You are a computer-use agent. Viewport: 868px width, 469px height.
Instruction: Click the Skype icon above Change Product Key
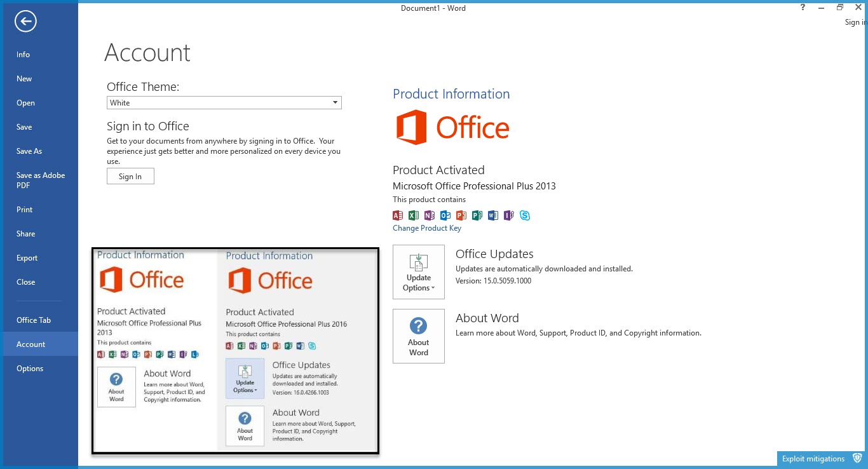525,215
